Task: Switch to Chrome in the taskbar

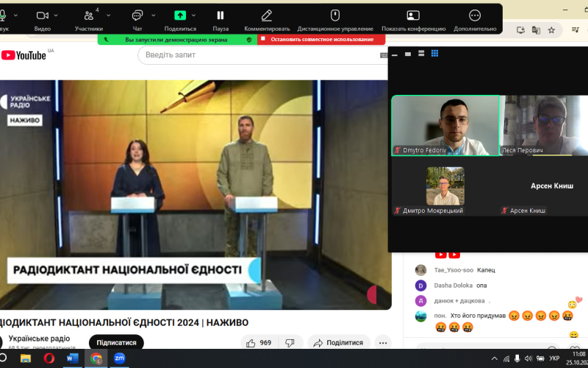Action: [x=96, y=358]
